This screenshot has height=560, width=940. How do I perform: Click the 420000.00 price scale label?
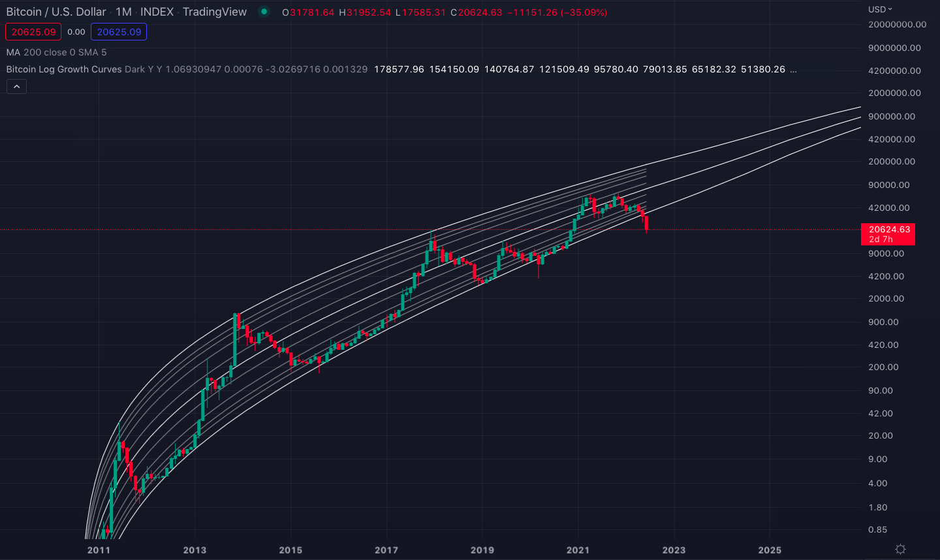892,139
